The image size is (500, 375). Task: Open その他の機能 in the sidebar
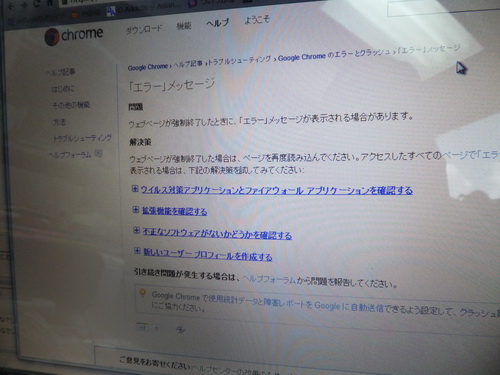click(71, 105)
